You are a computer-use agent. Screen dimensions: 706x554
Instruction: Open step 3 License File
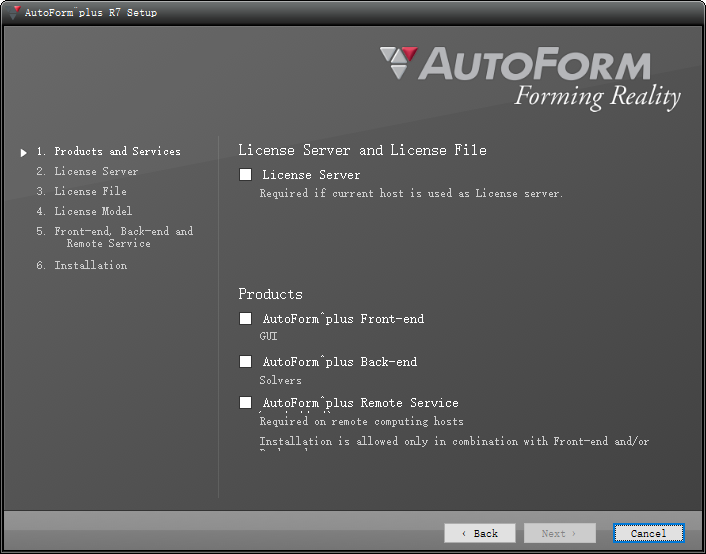tap(81, 191)
